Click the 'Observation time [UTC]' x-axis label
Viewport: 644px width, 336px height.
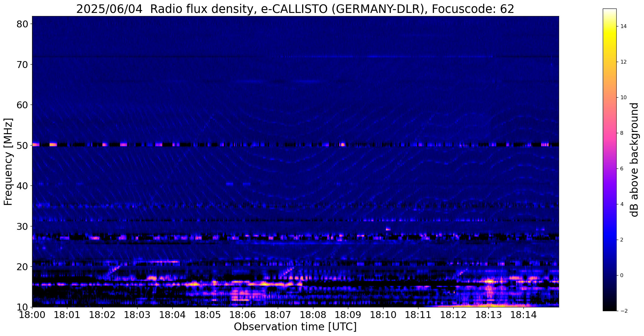295,327
